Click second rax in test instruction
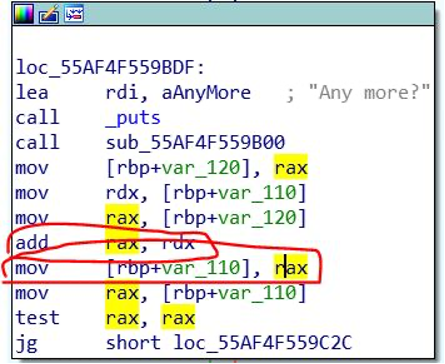The width and height of the screenshot is (445, 364). [178, 318]
